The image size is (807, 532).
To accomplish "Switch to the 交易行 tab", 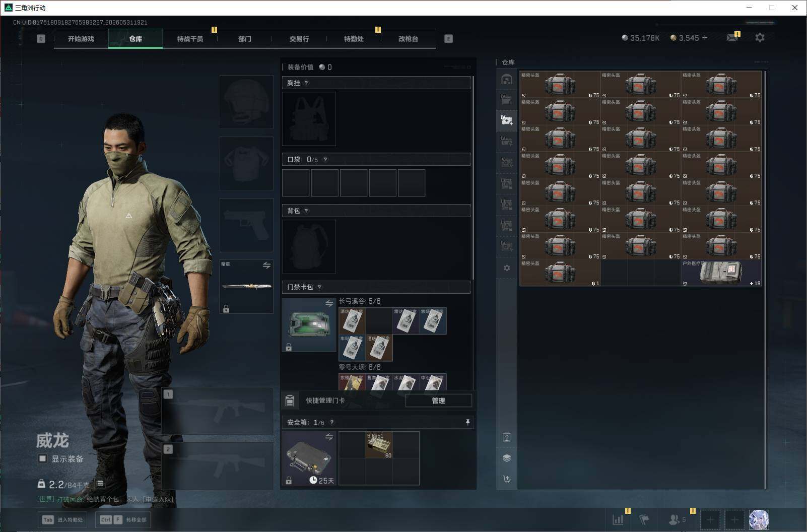I will point(299,39).
